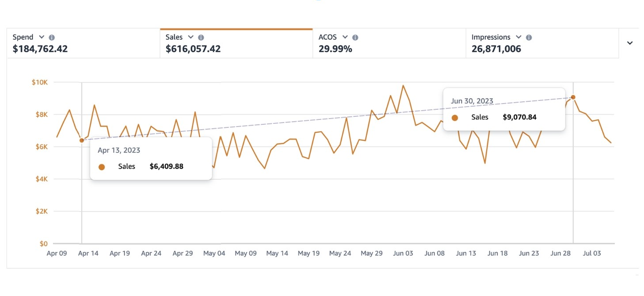This screenshot has width=644, height=296.
Task: Click the $9,070.84 tooltip sales value
Action: click(x=520, y=117)
